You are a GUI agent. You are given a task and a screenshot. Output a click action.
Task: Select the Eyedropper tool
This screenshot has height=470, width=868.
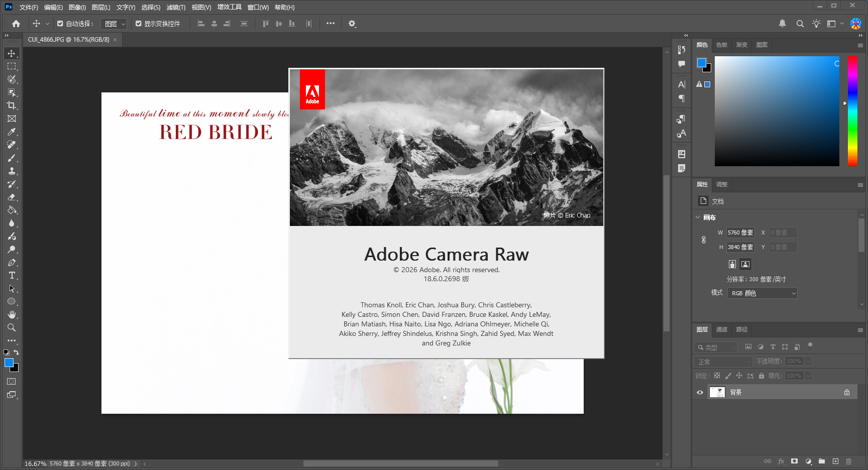tap(12, 132)
